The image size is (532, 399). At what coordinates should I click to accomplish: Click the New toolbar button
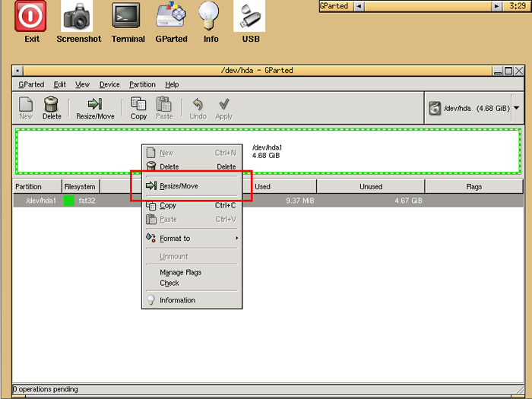click(26, 108)
